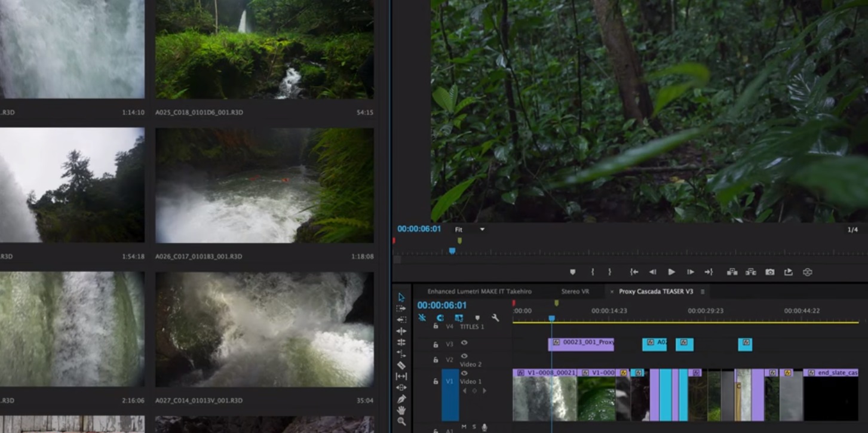Select the Ripple Edit tool
Image resolution: width=868 pixels, height=433 pixels.
[x=401, y=331]
